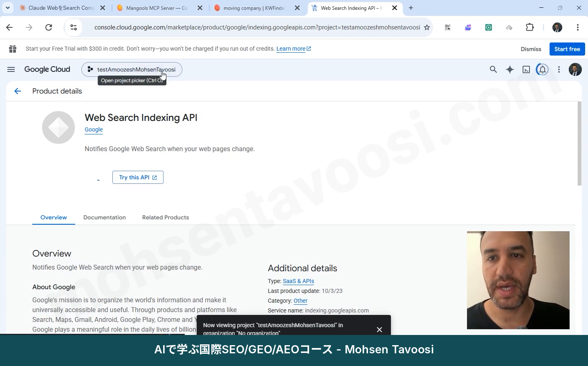Open the Gemini AI assistant sparkle icon
This screenshot has height=366, width=588.
[x=510, y=69]
